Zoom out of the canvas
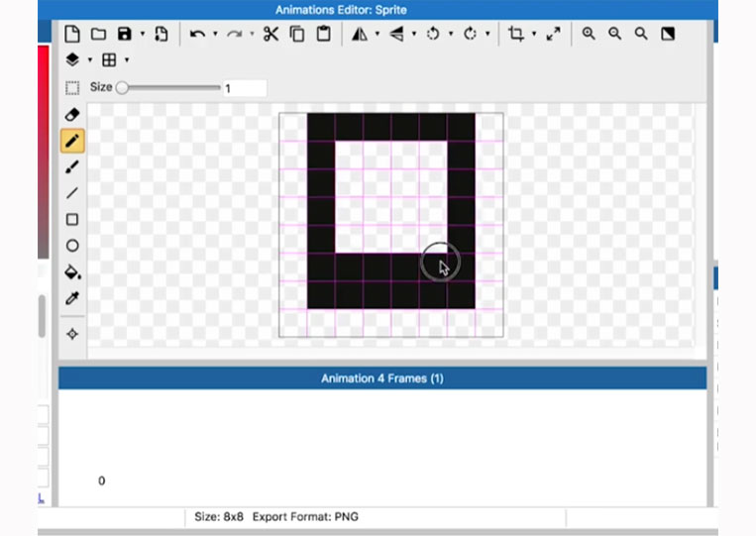Image resolution: width=756 pixels, height=536 pixels. (614, 34)
